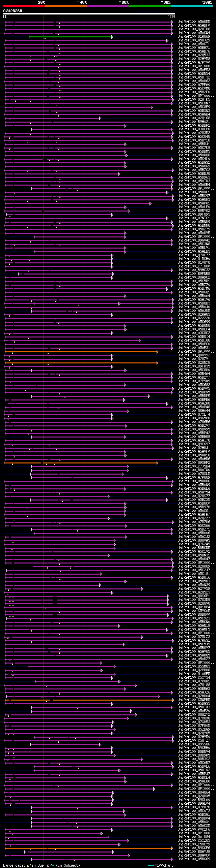Open hit UniRef100_A7NTC1
The height and width of the screenshot is (868, 216).
[194, 218]
